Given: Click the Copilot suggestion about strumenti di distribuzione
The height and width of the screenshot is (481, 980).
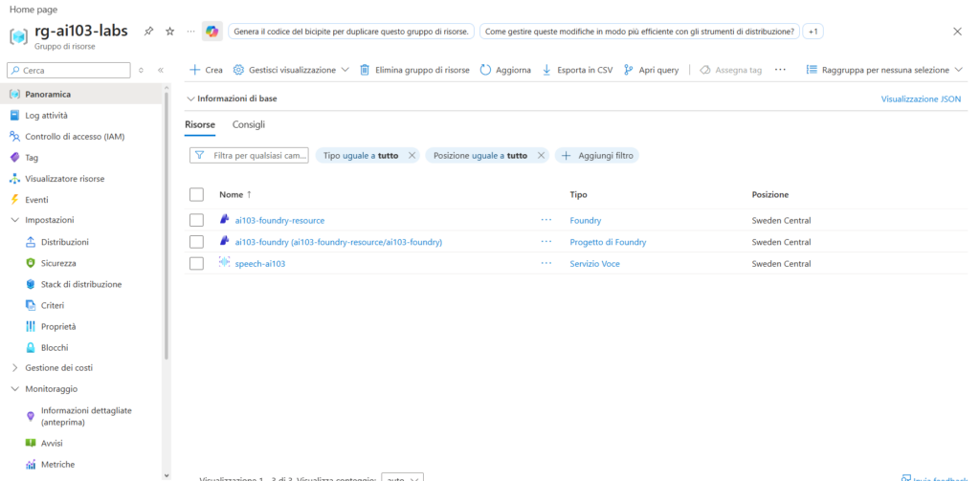Looking at the screenshot, I should click(639, 32).
